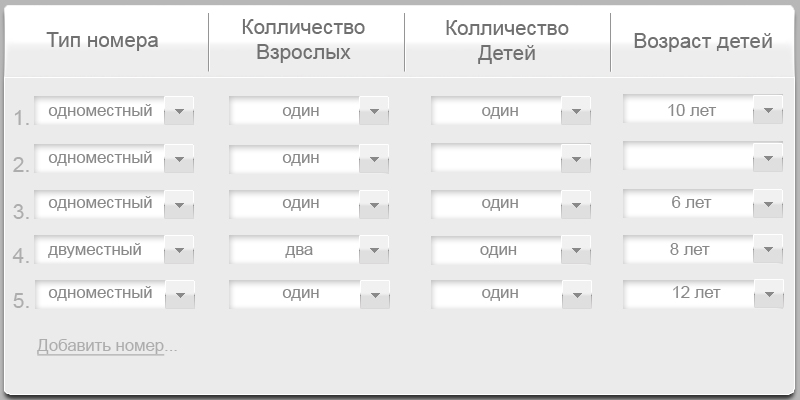Expand children count dropdown in row 5
800x400 pixels.
[x=576, y=295]
